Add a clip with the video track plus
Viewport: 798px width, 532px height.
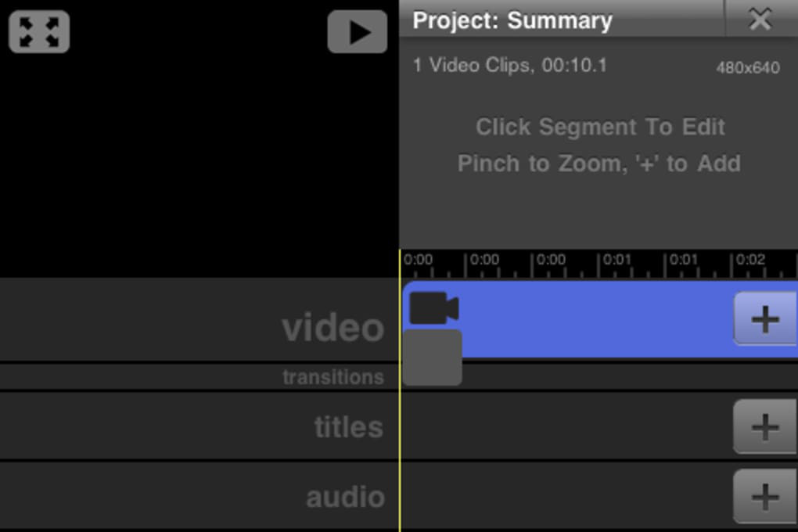pyautogui.click(x=764, y=319)
